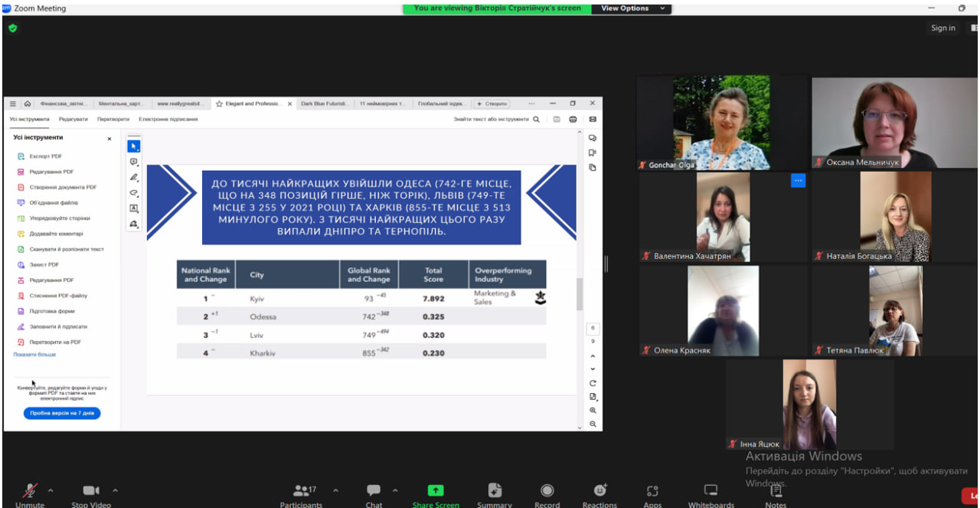The height and width of the screenshot is (508, 980).
Task: Open Whiteboards in the Zoom toolbar
Action: pos(710,491)
